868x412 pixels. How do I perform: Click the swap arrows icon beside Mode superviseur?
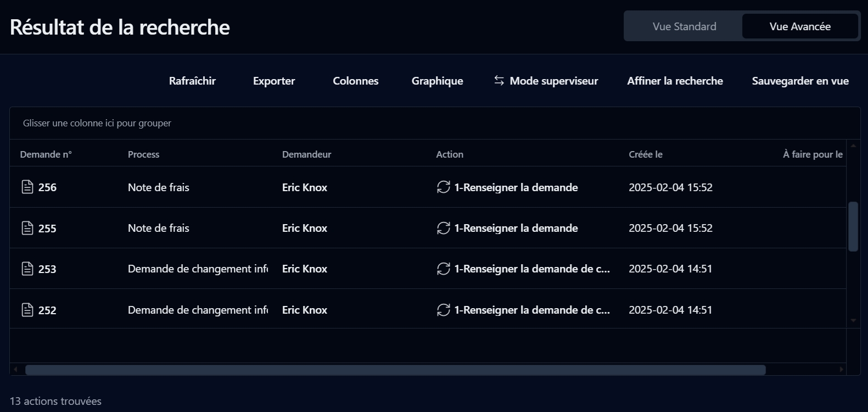click(x=499, y=81)
